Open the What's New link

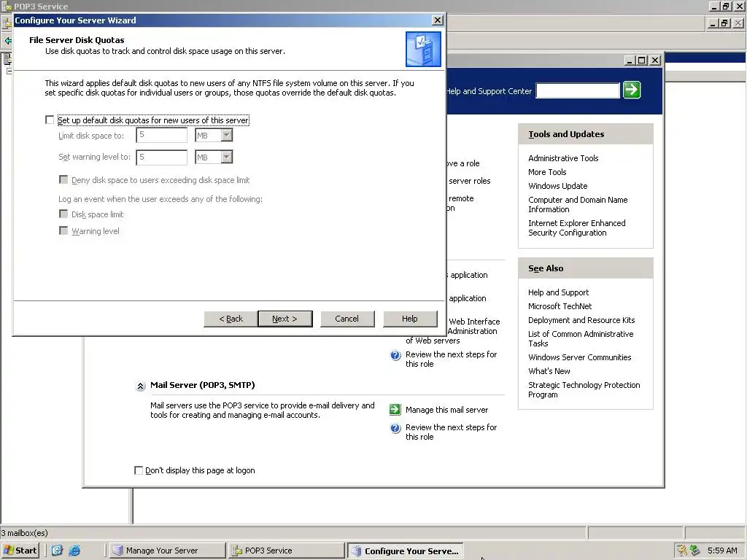[x=549, y=371]
